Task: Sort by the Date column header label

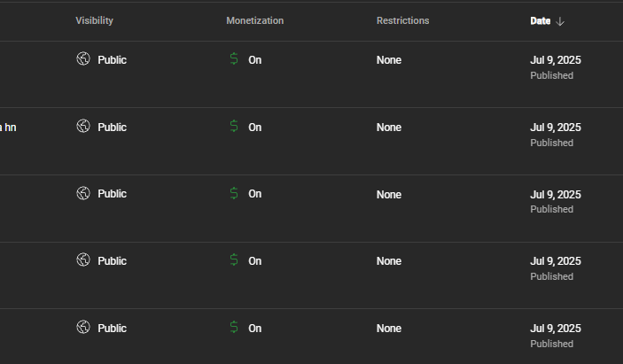Action: click(540, 20)
